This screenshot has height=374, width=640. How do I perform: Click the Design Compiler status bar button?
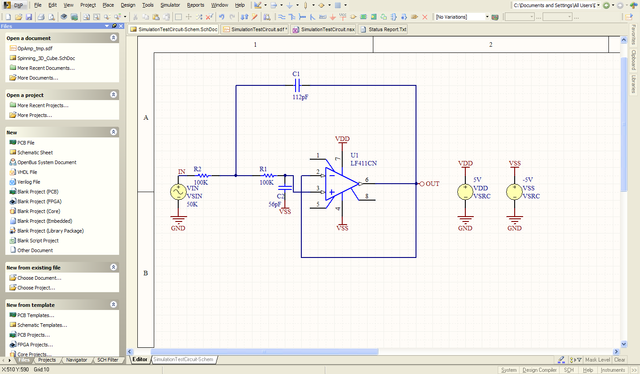(x=539, y=370)
